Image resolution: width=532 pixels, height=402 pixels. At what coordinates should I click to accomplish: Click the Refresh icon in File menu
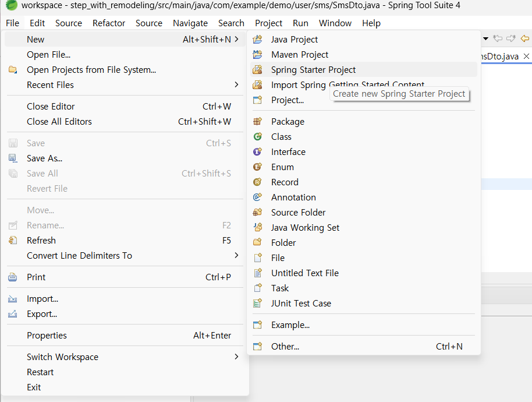(x=13, y=241)
